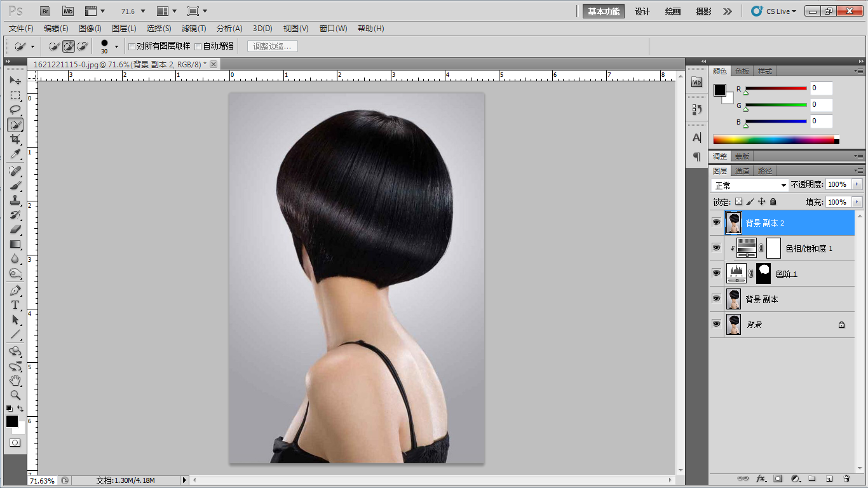Pick a color from the spectrum ramp

pyautogui.click(x=776, y=140)
